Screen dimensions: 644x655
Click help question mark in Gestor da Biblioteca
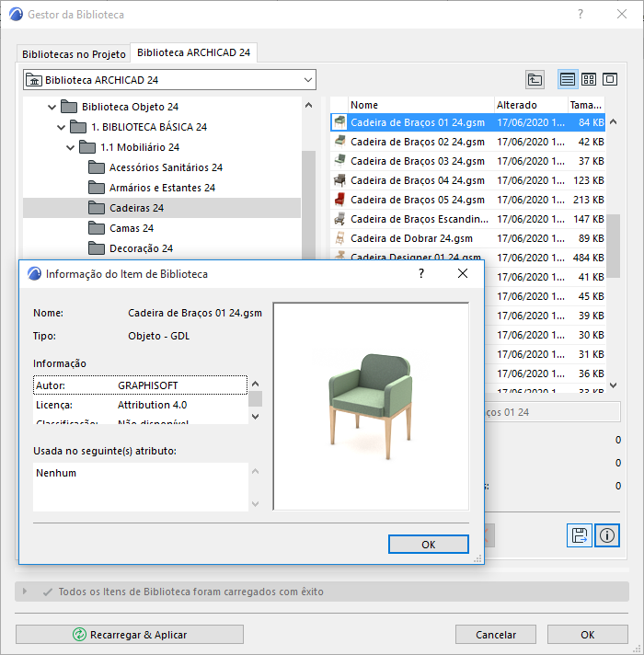581,14
